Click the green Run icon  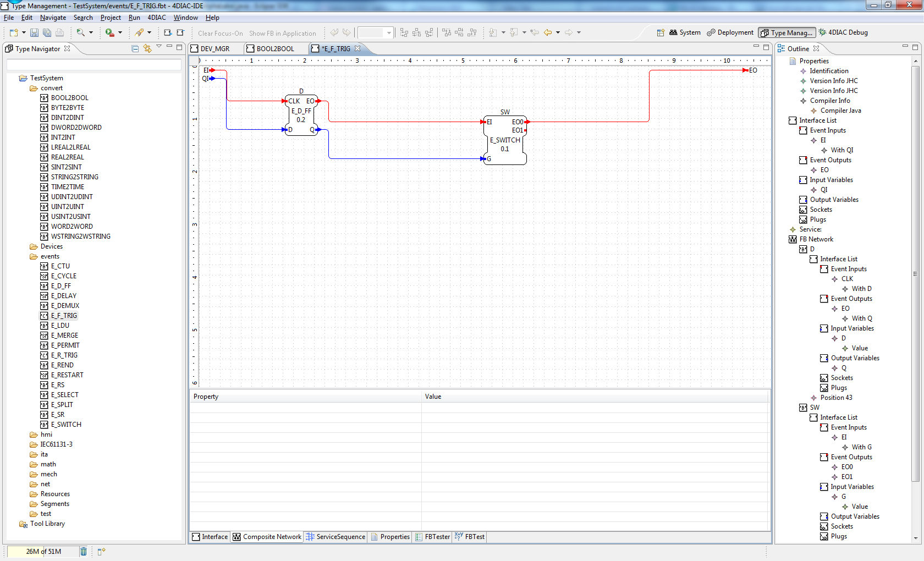(x=110, y=33)
